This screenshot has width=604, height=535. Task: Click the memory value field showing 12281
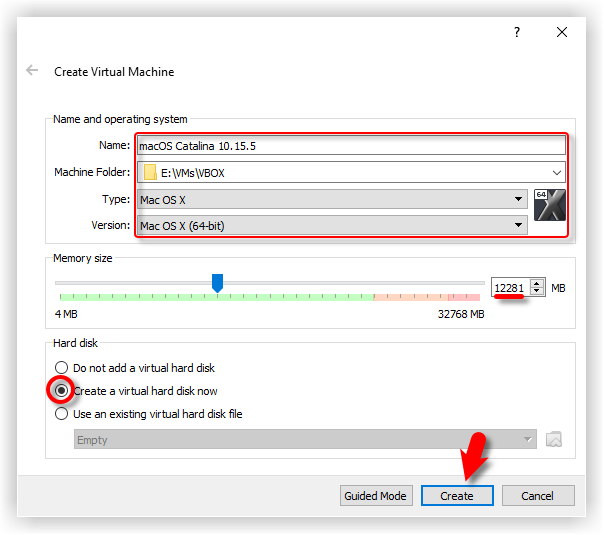(x=510, y=288)
